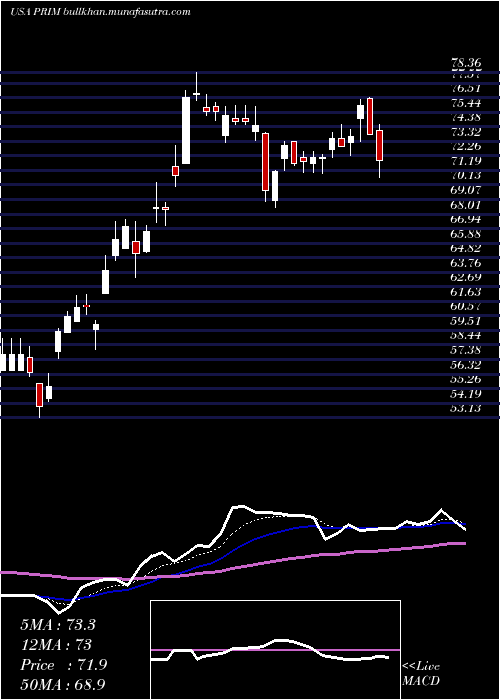Click the 65.88 price axis label
Screen dimensions: 500x700
466,234
